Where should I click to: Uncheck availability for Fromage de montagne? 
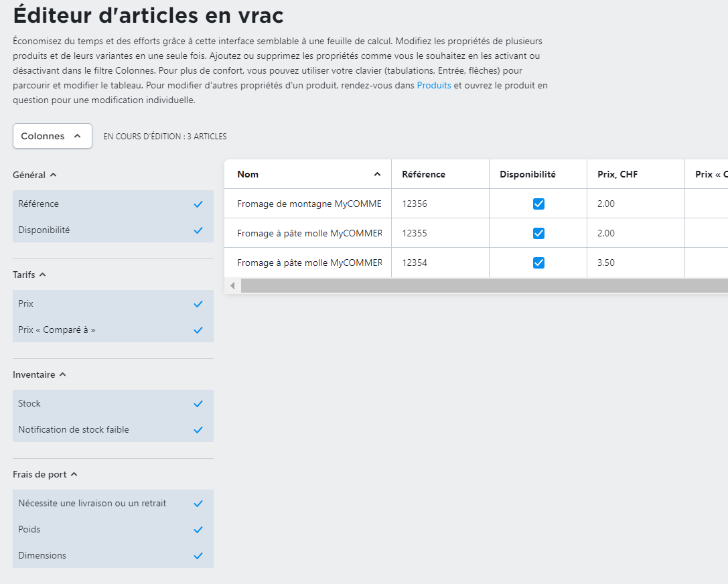click(x=538, y=204)
